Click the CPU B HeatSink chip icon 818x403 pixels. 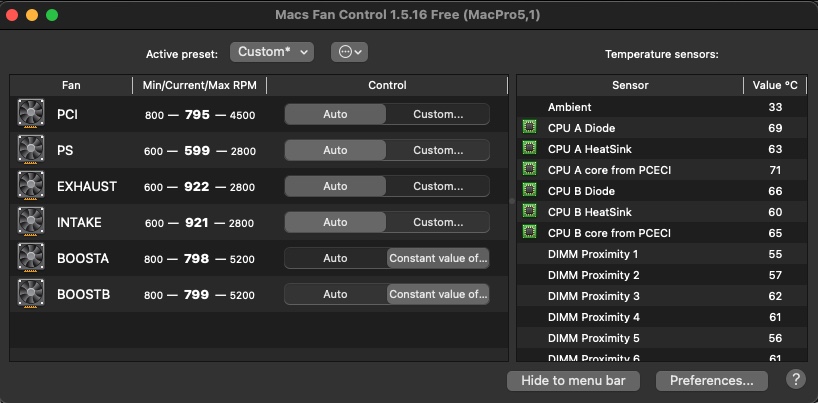coord(529,212)
